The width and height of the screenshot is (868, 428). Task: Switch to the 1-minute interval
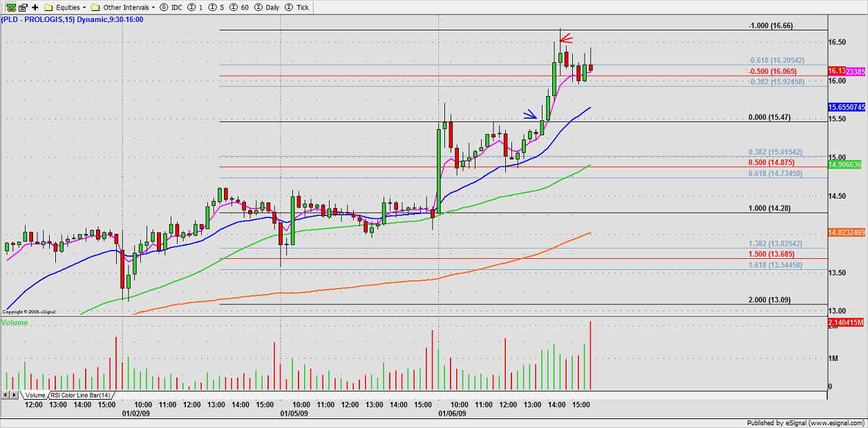coord(196,7)
